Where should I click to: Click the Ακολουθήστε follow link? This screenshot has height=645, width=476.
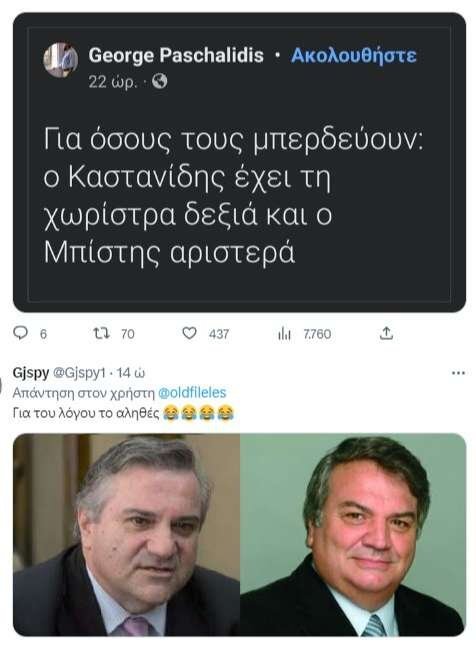[x=353, y=55]
